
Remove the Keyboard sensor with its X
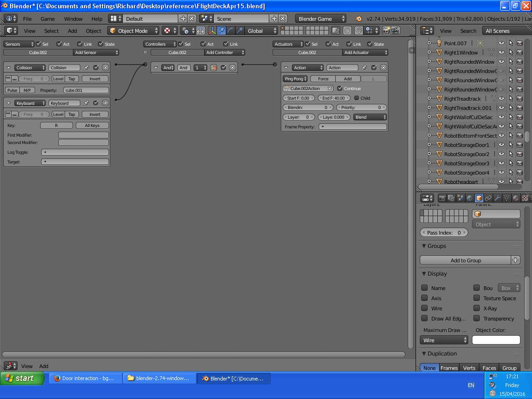tap(105, 103)
